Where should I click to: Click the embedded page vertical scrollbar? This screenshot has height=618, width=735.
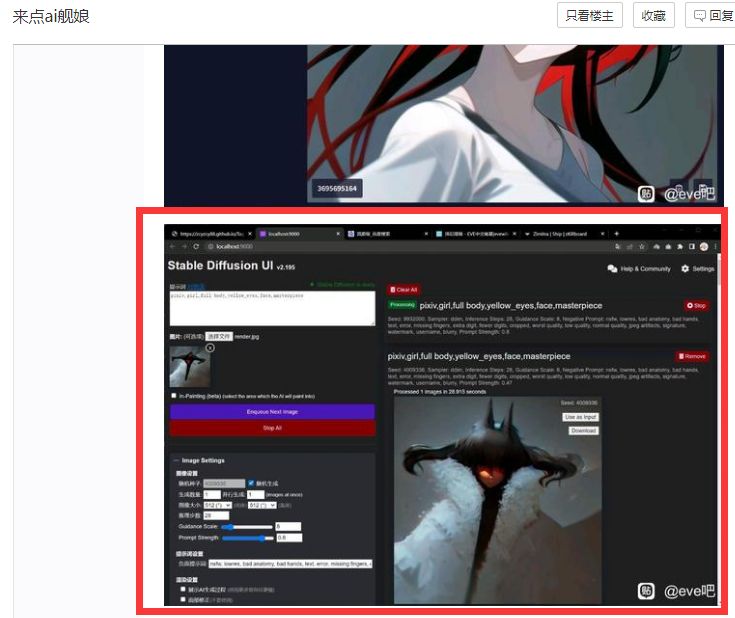coord(717,429)
